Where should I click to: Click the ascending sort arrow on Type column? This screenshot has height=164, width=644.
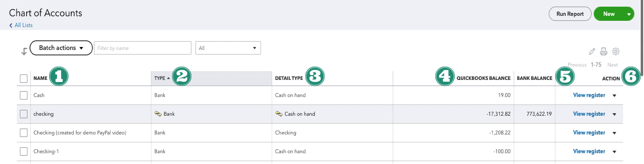168,78
